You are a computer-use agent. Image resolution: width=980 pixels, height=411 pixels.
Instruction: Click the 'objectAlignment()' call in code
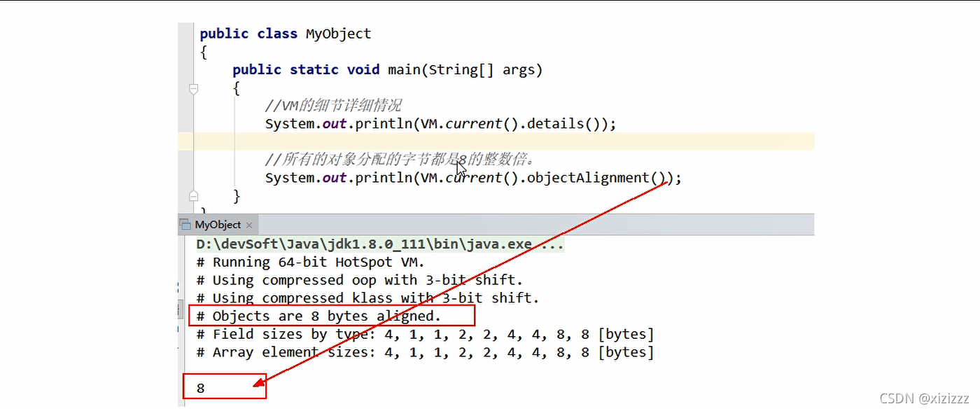(599, 178)
